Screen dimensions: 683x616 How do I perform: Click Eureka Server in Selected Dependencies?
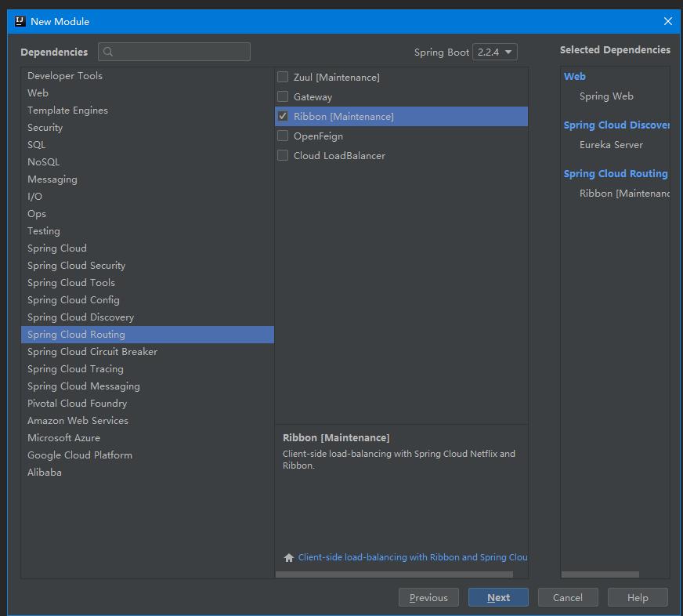[x=611, y=145]
